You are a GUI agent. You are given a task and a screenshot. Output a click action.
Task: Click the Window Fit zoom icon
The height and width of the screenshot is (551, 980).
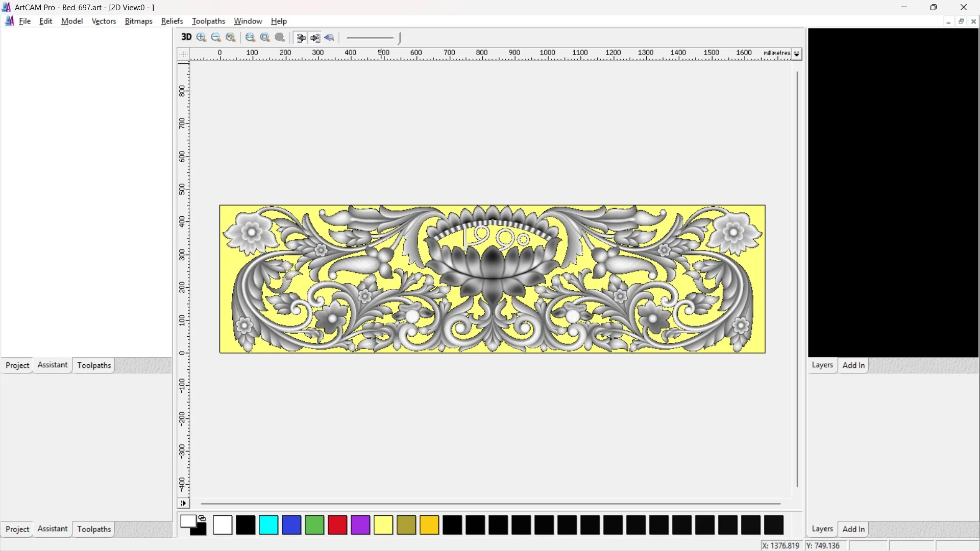point(265,37)
